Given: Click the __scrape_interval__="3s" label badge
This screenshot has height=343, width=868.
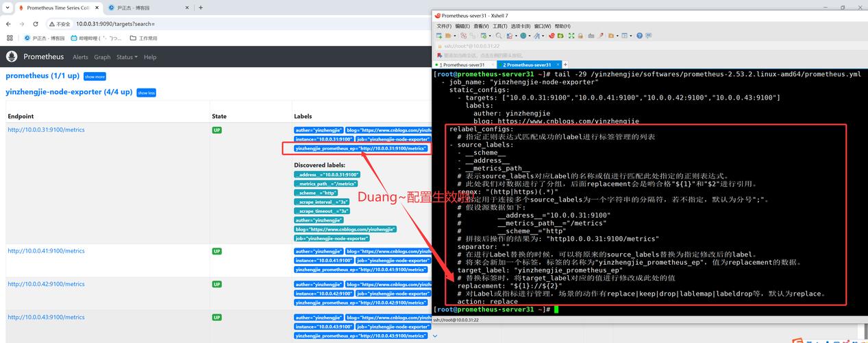Looking at the screenshot, I should click(x=323, y=202).
